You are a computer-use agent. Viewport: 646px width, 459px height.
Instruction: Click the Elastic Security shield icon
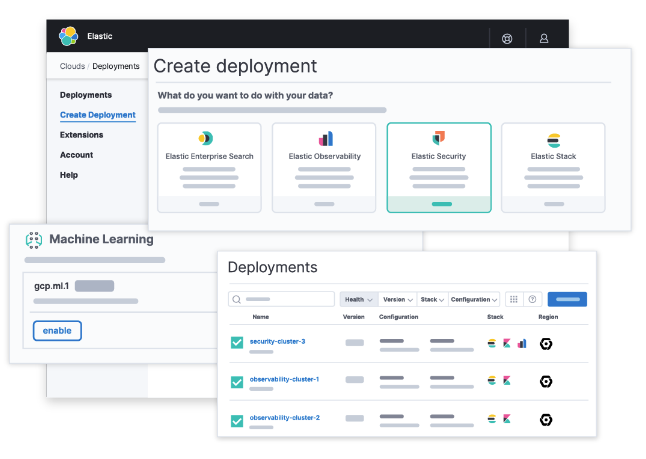[x=439, y=138]
